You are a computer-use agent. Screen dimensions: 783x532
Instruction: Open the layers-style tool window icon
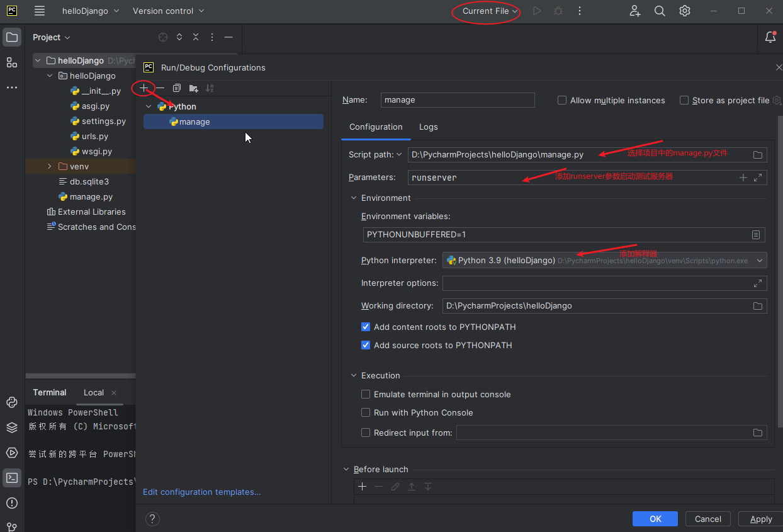click(x=12, y=427)
